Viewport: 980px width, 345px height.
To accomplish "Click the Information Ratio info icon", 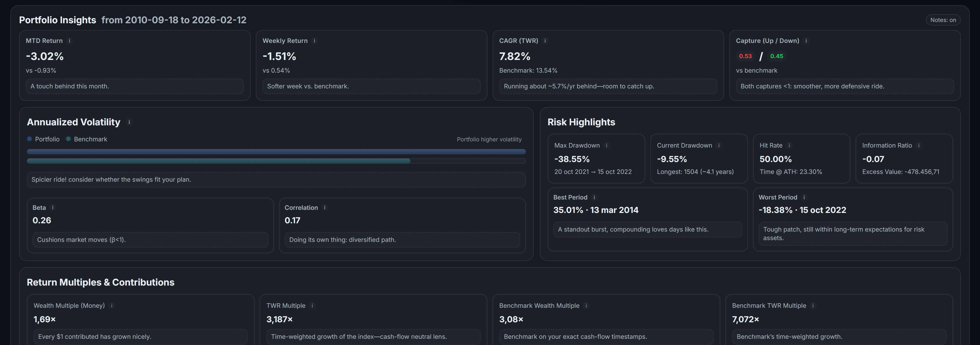I will point(919,145).
